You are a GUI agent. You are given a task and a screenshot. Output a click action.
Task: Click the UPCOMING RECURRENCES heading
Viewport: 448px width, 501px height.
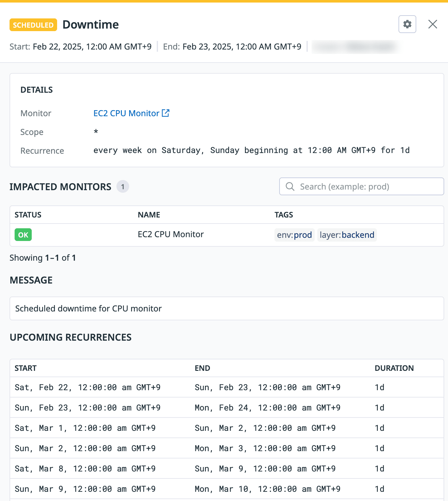70,337
